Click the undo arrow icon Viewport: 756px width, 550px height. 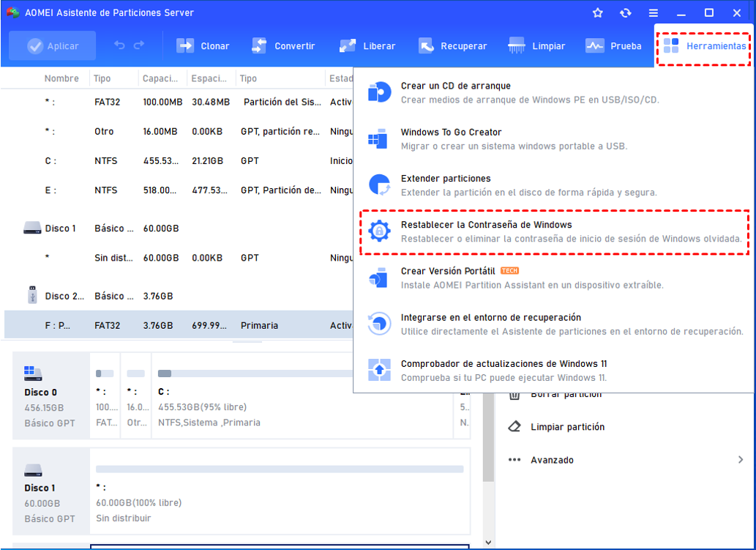[x=119, y=45]
